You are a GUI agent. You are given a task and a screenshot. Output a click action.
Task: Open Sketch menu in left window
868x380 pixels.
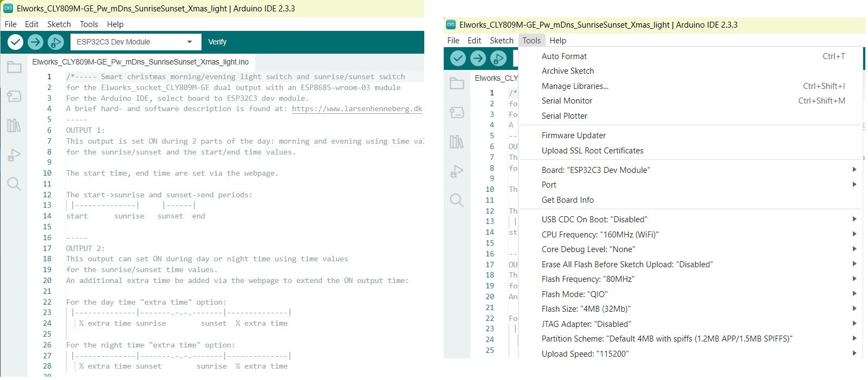pyautogui.click(x=59, y=24)
